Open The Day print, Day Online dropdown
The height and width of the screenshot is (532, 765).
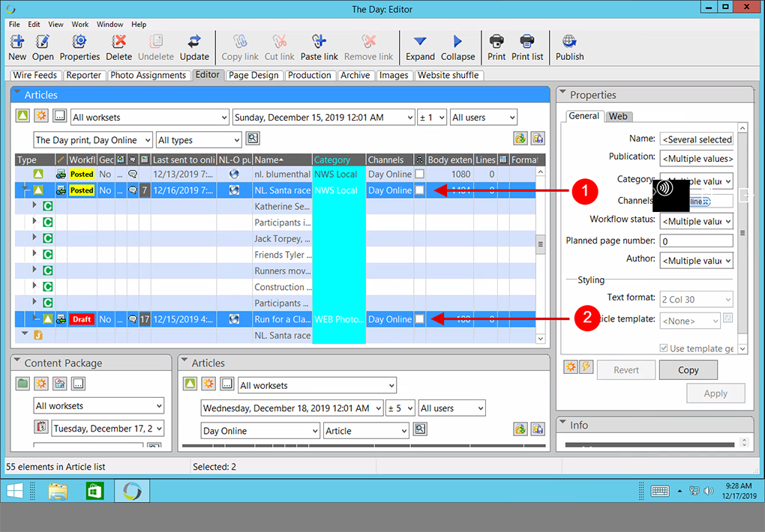click(x=93, y=140)
